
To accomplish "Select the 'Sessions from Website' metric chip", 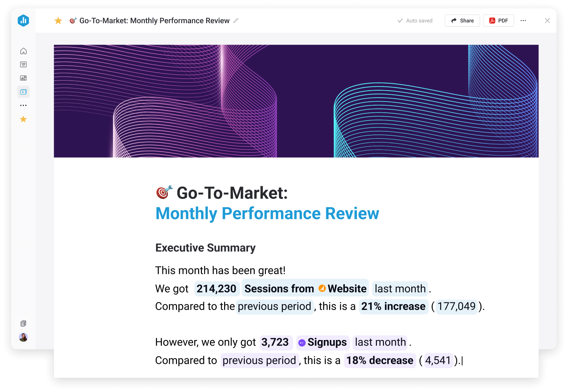I will [304, 288].
